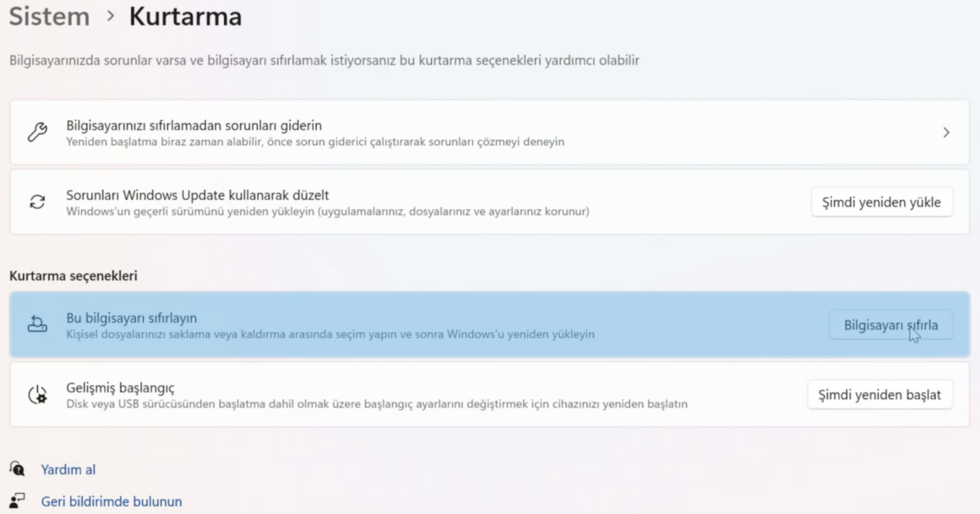Click the reset PC icon
The image size is (980, 514).
pos(37,323)
